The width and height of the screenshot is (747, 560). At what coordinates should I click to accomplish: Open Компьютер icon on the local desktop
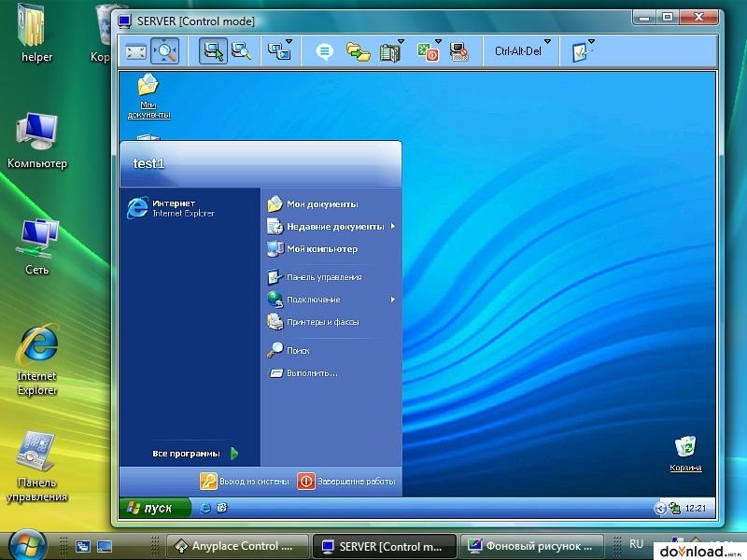pos(37,141)
